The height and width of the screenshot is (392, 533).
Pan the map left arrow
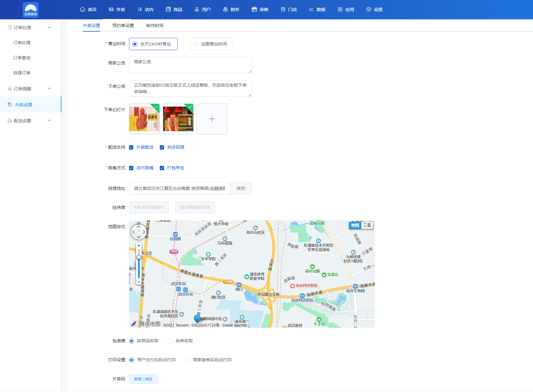click(134, 232)
